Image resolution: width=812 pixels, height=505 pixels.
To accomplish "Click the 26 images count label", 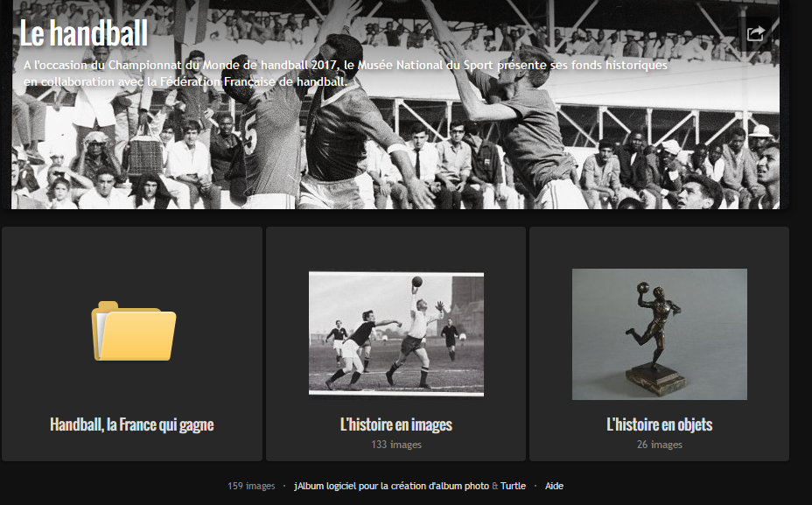I will click(x=659, y=445).
